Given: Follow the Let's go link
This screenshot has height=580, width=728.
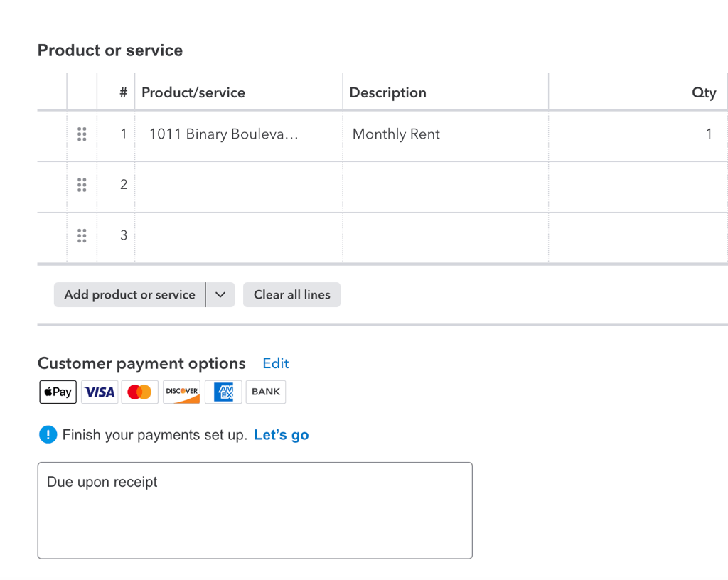Looking at the screenshot, I should (x=282, y=435).
